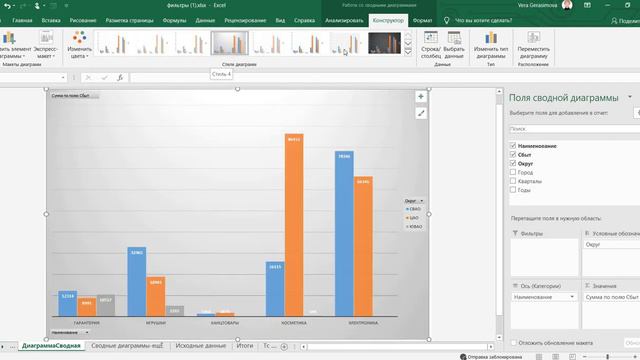This screenshot has height=360, width=640.
Task: Switch to Сводные диаграммы-ещё sheet tab
Action: [127, 346]
